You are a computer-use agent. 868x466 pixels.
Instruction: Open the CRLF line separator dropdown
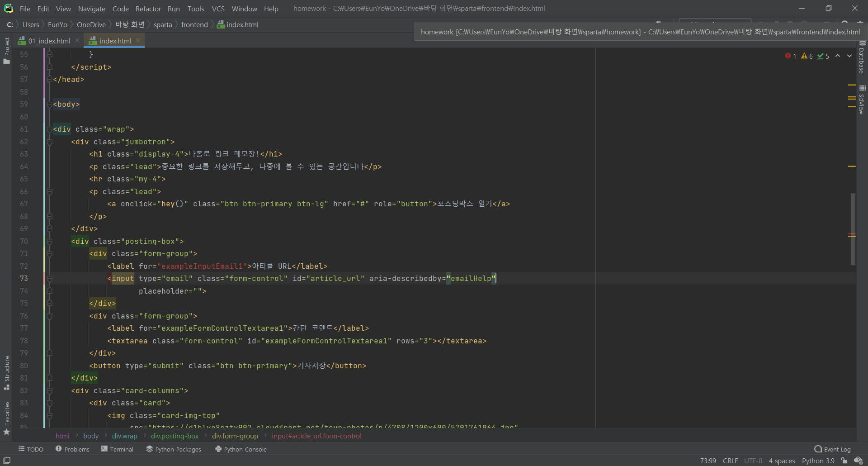730,461
